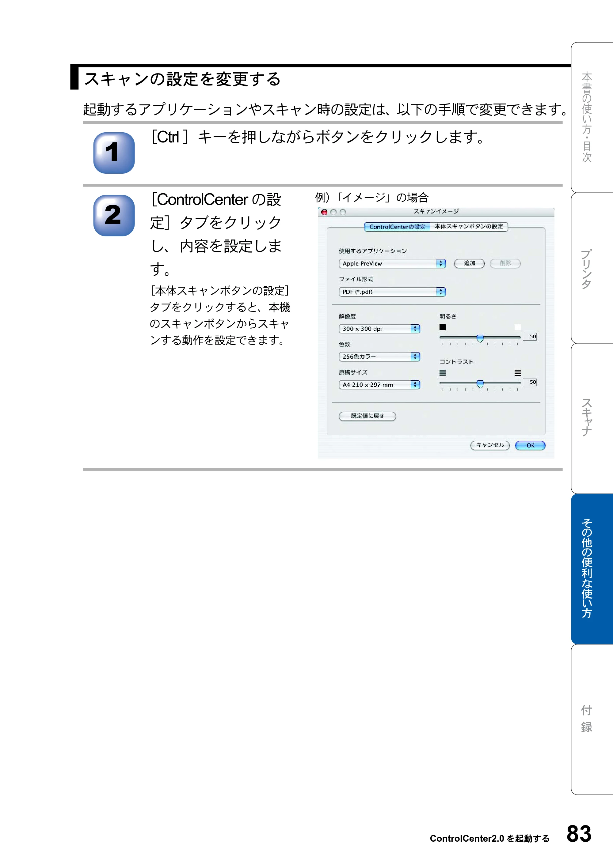The height and width of the screenshot is (868, 613).
Task: Open the A4 210 x 297 mm size dropdown
Action: tap(379, 384)
